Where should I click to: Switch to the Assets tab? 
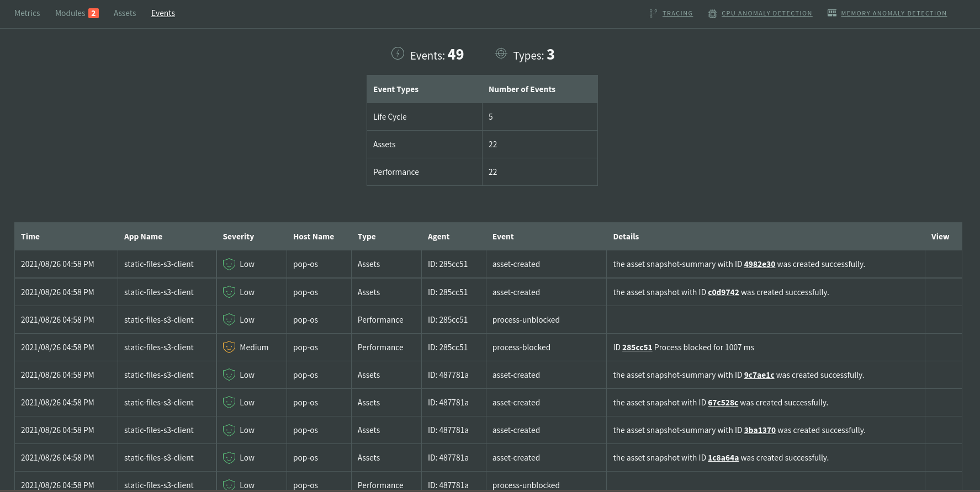[x=125, y=13]
